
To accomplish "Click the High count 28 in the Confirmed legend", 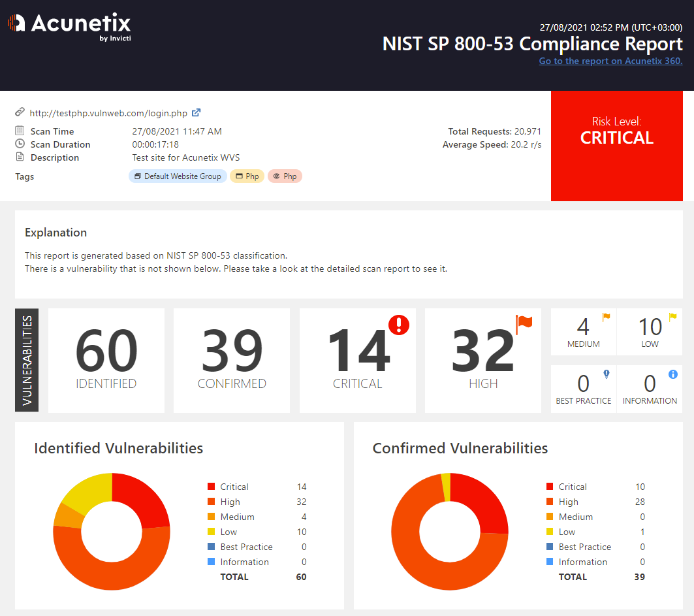I will pos(640,502).
